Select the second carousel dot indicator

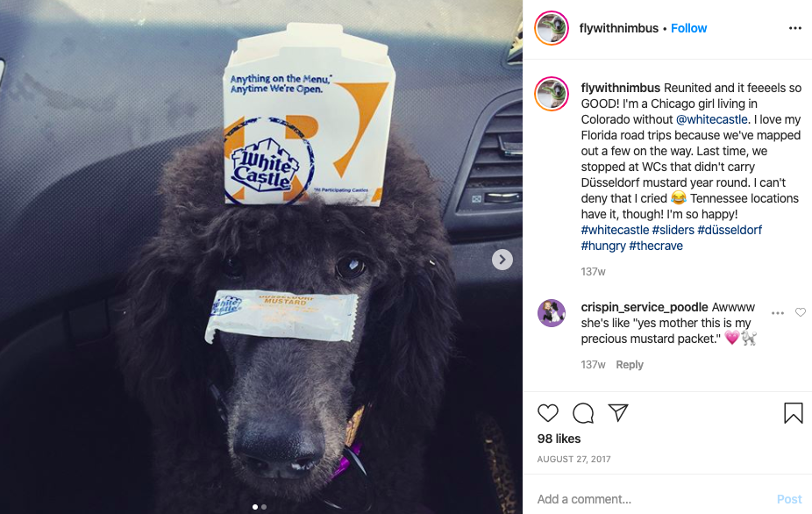(264, 507)
